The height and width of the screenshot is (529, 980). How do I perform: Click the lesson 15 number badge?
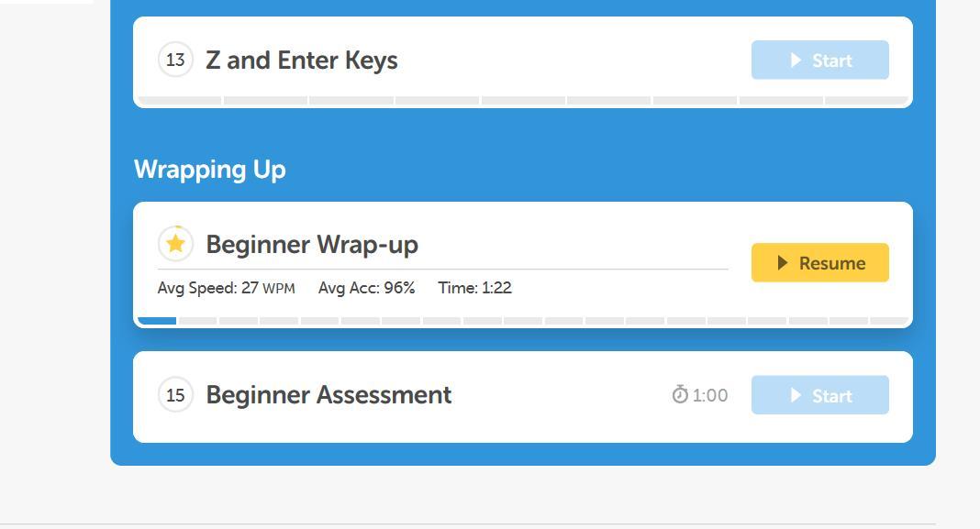(175, 395)
